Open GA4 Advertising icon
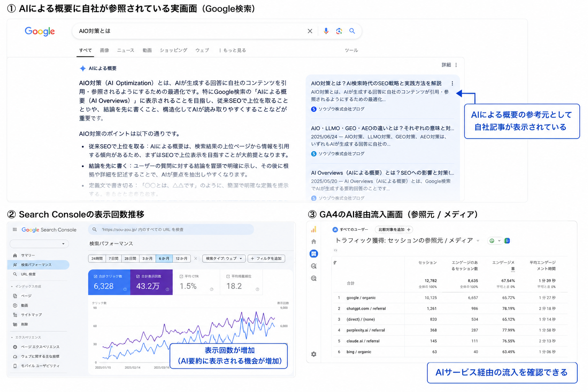The width and height of the screenshot is (588, 392). click(314, 278)
